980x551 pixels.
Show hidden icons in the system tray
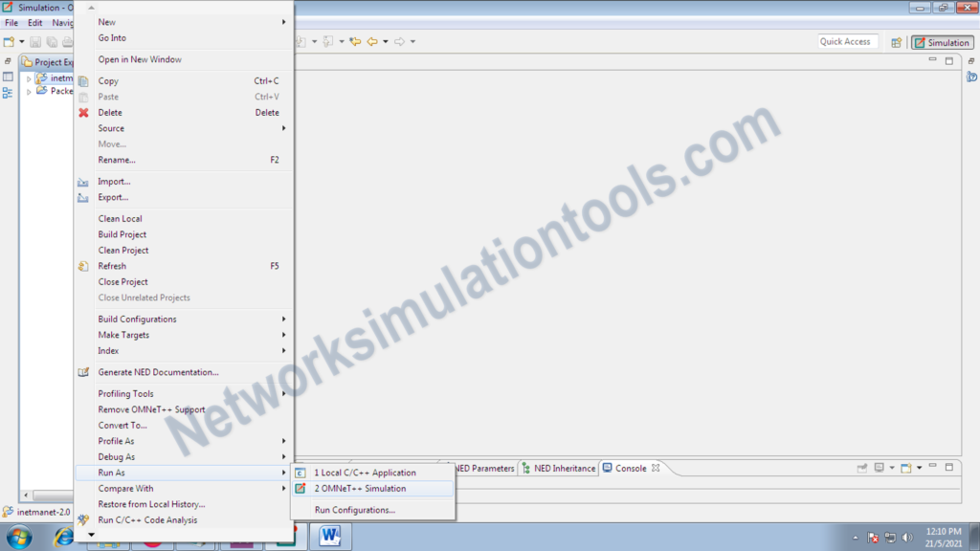[x=857, y=537]
